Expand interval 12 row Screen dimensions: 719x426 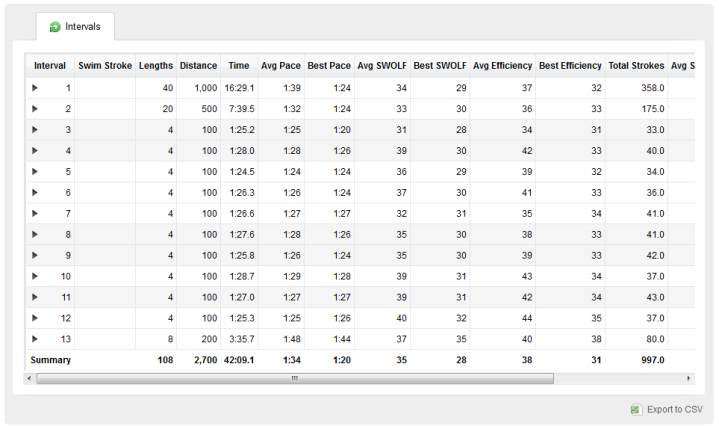click(35, 318)
